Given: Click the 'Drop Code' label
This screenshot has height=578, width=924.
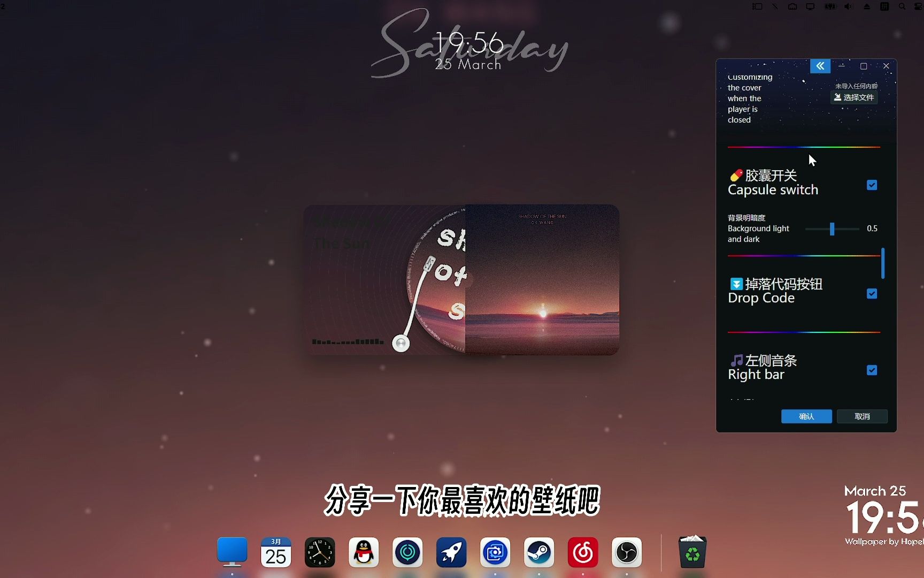Looking at the screenshot, I should pos(761,298).
